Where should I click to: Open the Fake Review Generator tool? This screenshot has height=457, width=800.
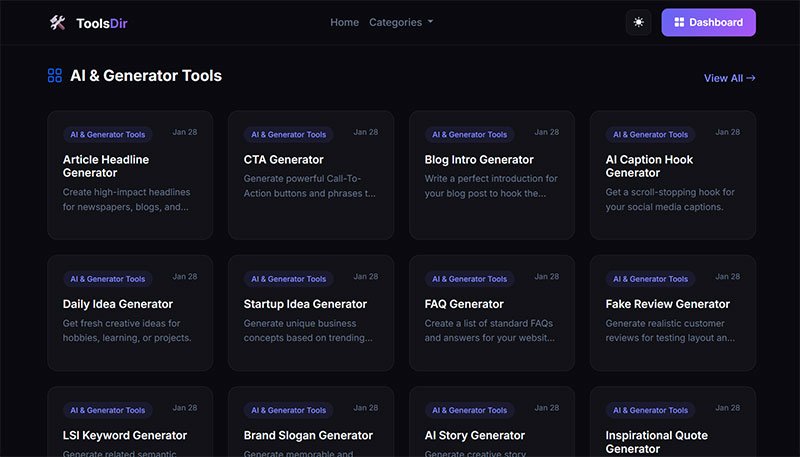point(667,304)
